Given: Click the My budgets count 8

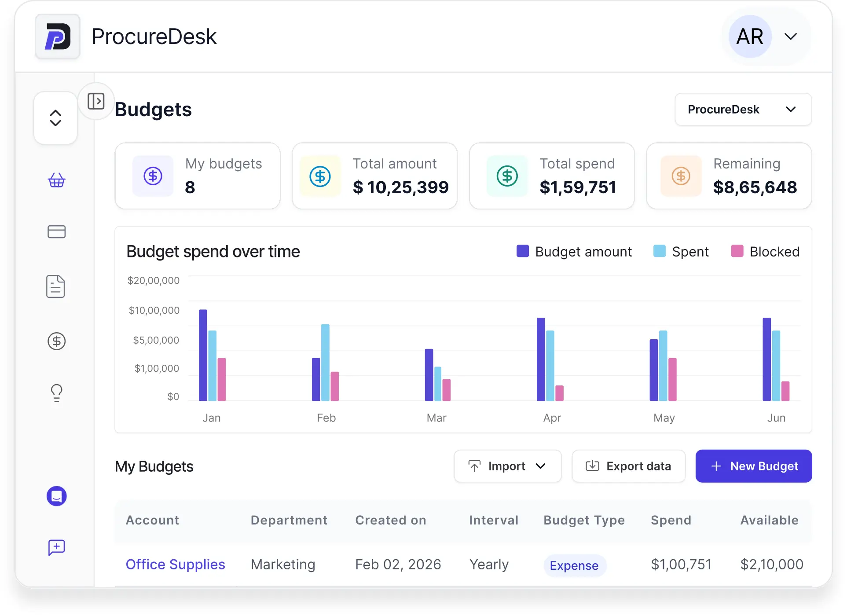Looking at the screenshot, I should pos(190,187).
